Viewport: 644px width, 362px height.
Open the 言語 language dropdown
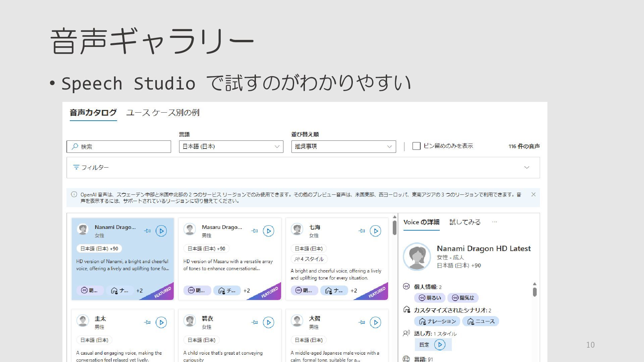click(x=231, y=146)
